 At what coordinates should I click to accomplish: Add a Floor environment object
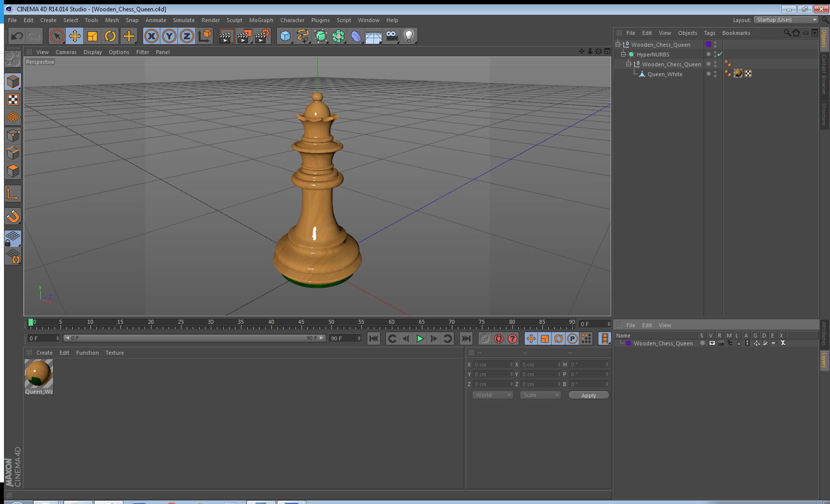[x=374, y=37]
